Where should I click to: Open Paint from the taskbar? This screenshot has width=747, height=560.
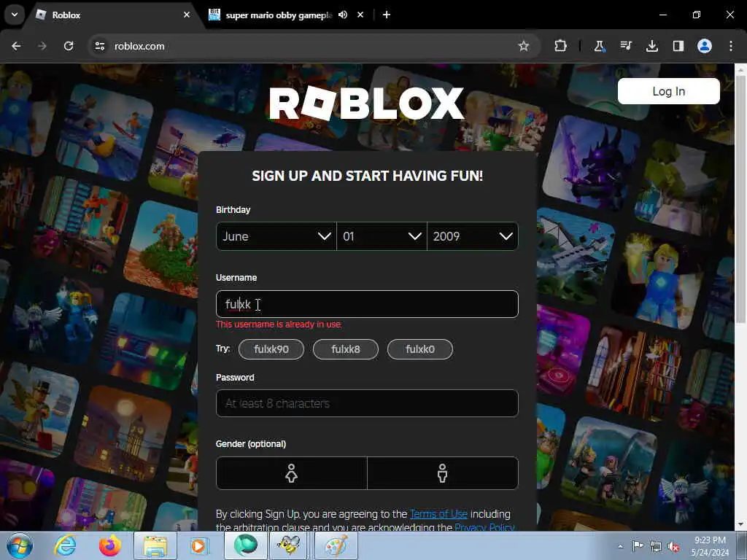336,545
